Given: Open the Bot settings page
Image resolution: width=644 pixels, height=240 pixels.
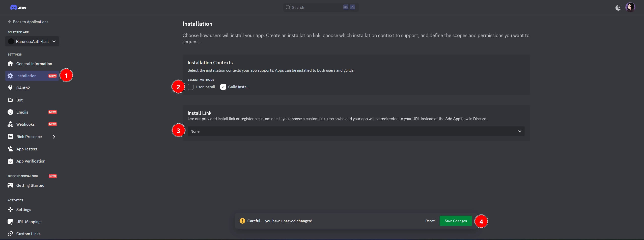Looking at the screenshot, I should pos(19,100).
